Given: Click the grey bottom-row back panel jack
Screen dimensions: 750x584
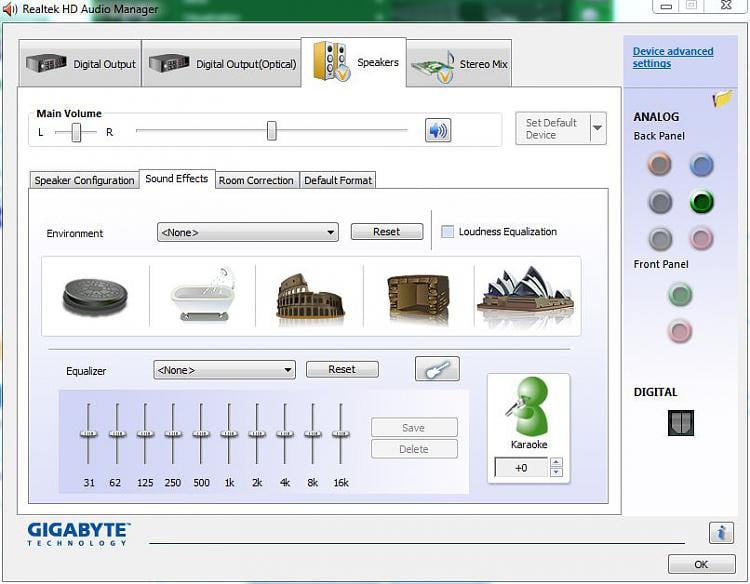Looking at the screenshot, I should click(x=661, y=238).
